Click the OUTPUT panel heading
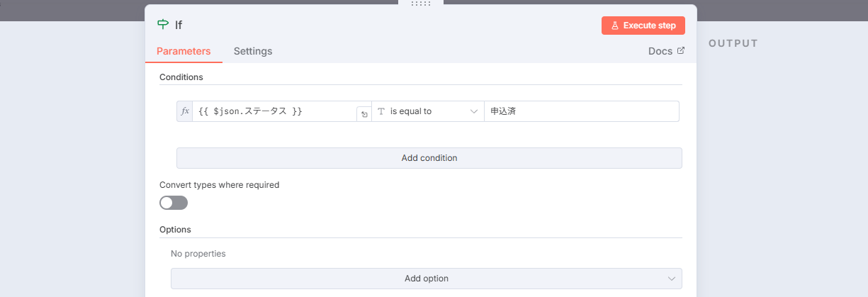 click(733, 43)
